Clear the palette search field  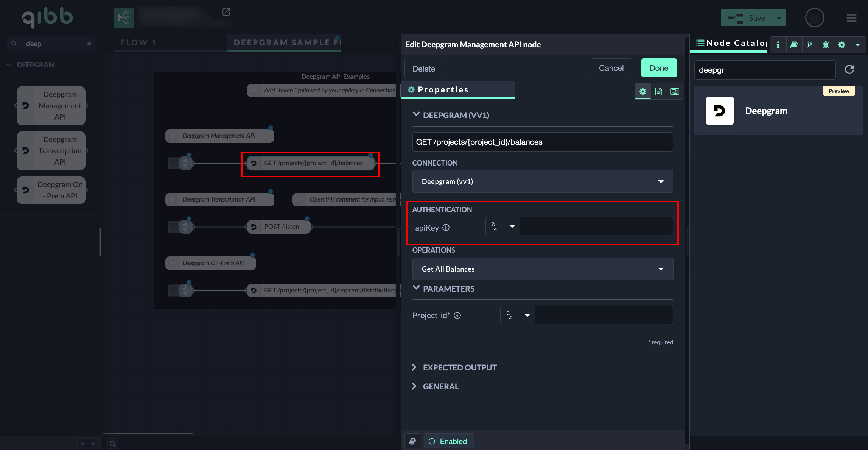tap(89, 44)
